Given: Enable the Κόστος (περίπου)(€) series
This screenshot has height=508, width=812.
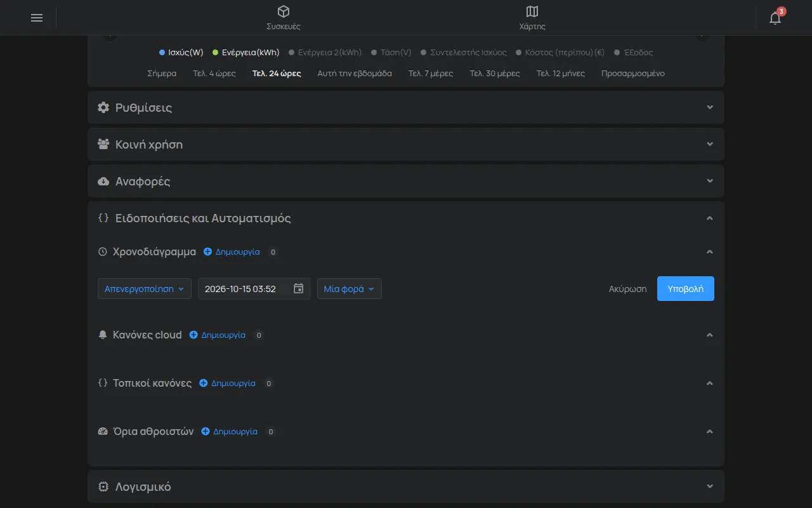Looking at the screenshot, I should pos(560,53).
